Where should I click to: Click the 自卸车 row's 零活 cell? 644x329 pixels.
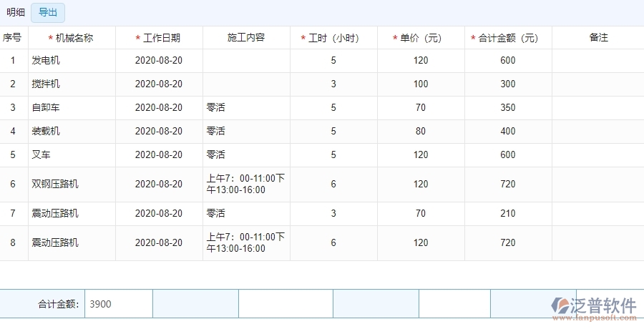pyautogui.click(x=216, y=108)
